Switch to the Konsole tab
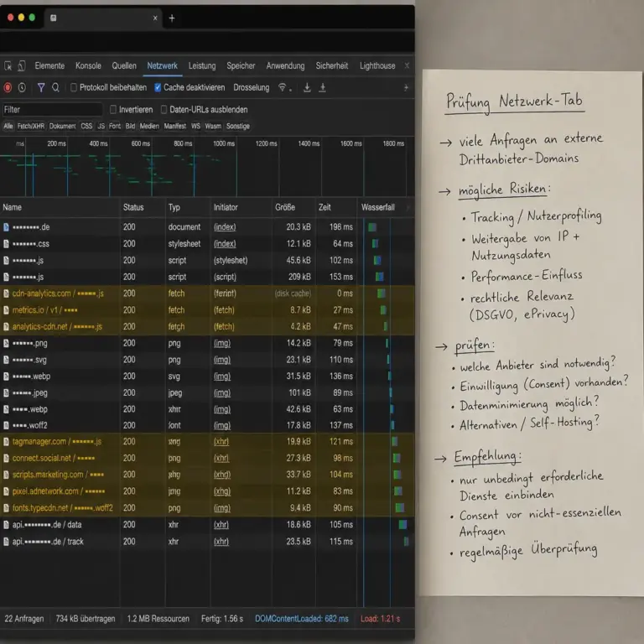 click(88, 65)
